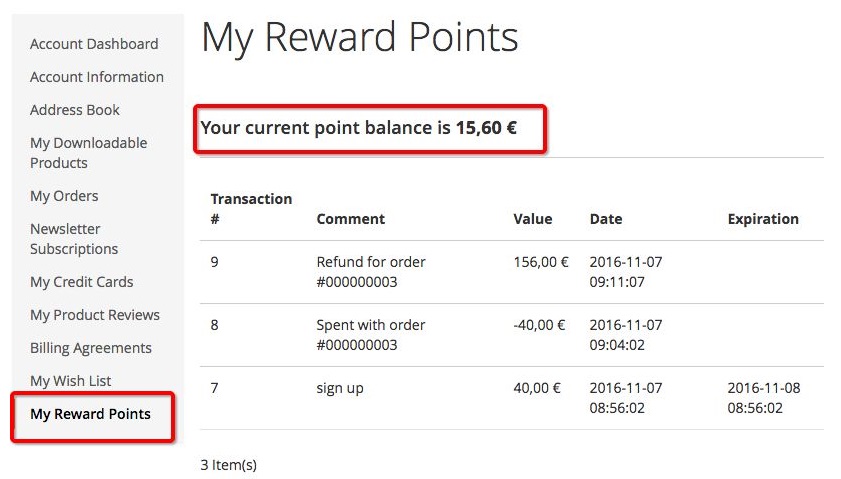The height and width of the screenshot is (479, 841).
Task: Open Newsletter Subscriptions settings
Action: (x=74, y=239)
